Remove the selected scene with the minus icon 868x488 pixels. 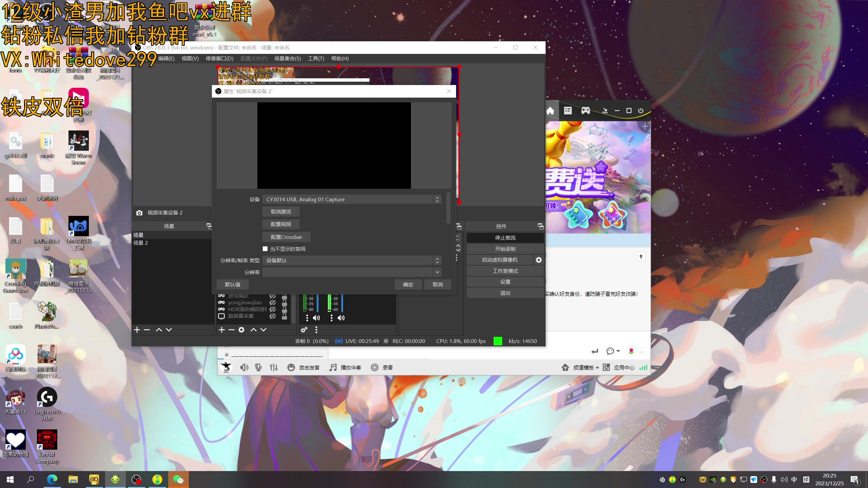147,330
